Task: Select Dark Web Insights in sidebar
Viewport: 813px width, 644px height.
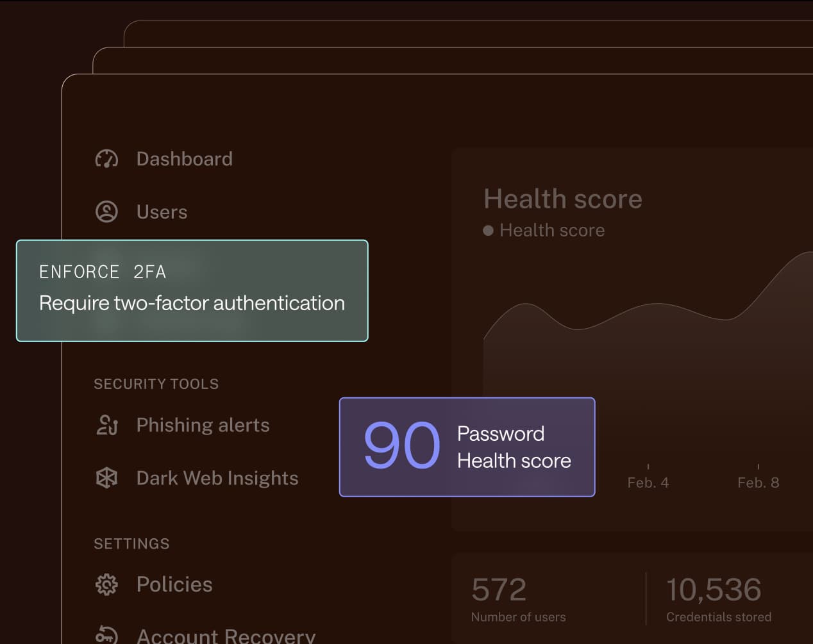Action: (x=217, y=478)
